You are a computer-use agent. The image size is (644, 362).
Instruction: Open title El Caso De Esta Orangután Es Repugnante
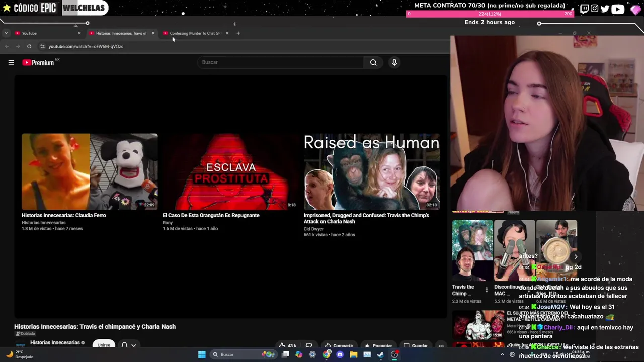click(211, 215)
